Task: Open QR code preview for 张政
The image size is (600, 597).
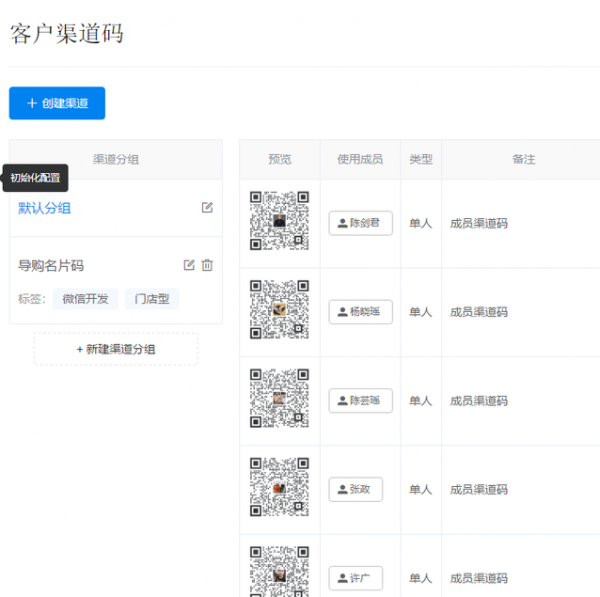Action: coord(279,487)
